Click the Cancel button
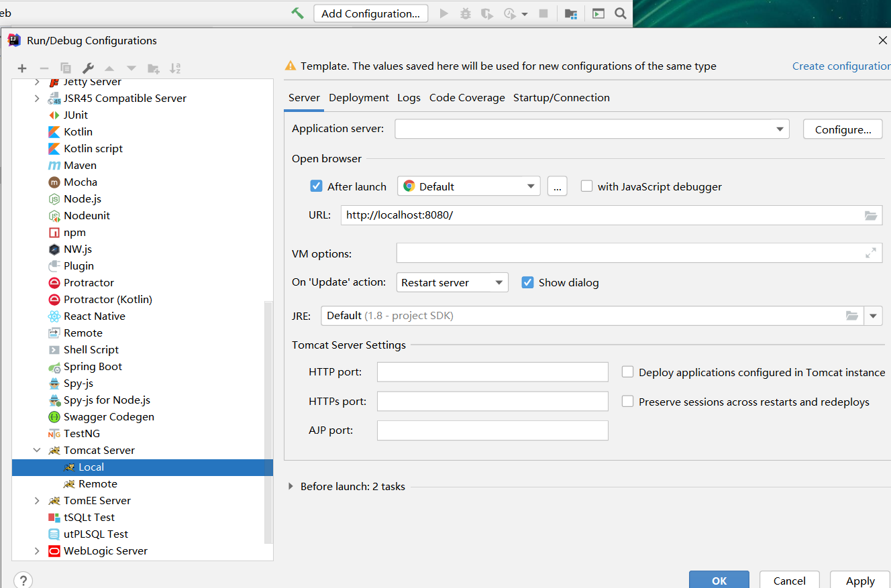This screenshot has width=891, height=588. tap(790, 580)
